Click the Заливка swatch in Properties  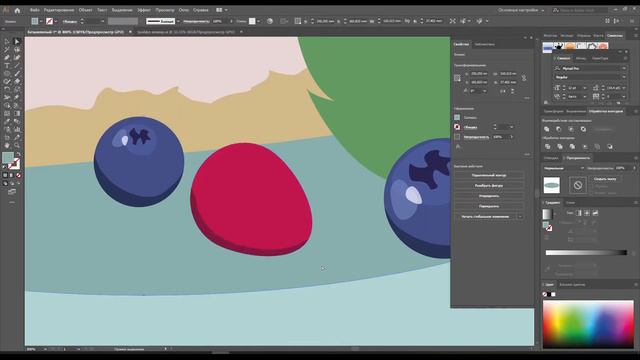click(x=457, y=118)
